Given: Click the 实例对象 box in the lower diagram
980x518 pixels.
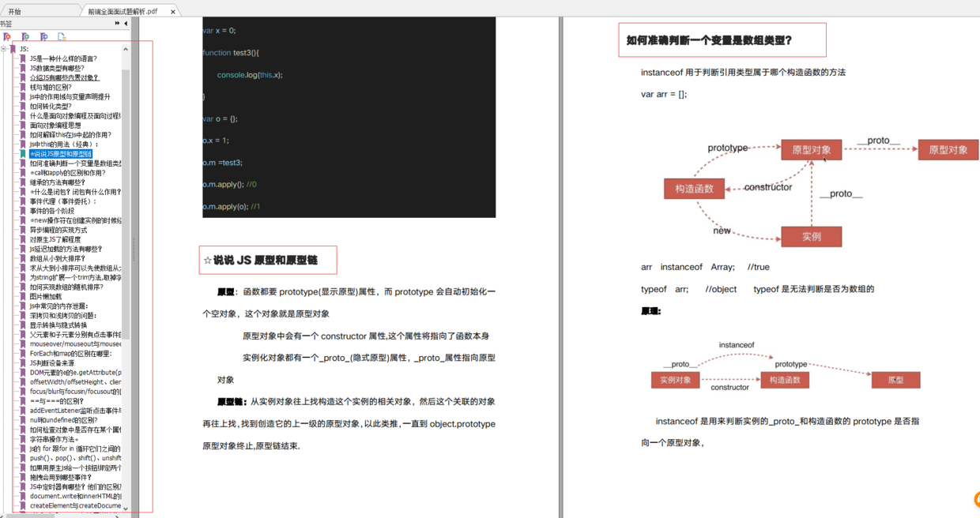Looking at the screenshot, I should tap(676, 380).
